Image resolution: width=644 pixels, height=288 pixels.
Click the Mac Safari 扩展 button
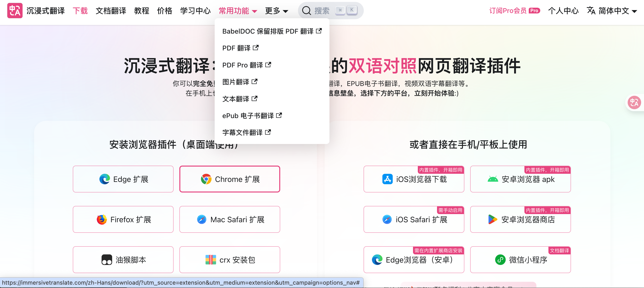(x=230, y=220)
